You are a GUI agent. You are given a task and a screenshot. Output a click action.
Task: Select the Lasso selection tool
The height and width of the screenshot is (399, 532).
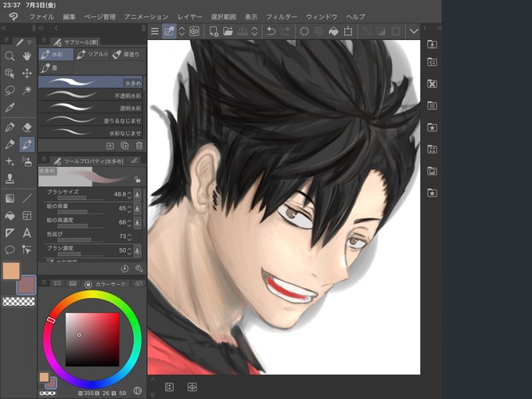(9, 90)
